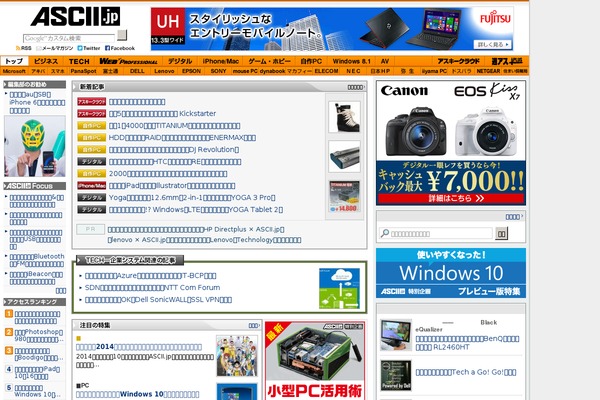
Task: Select the ビジネス navigation tab
Action: click(46, 61)
